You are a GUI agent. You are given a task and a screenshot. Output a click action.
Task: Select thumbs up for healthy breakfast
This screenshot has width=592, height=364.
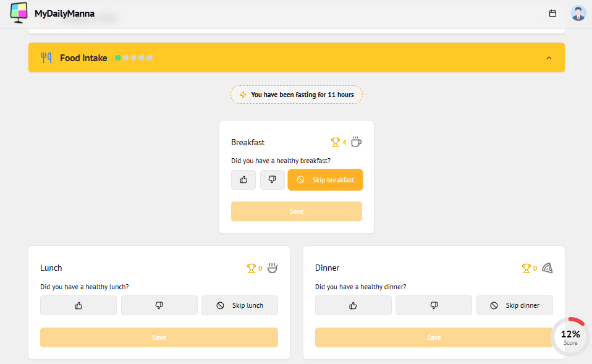[243, 180]
